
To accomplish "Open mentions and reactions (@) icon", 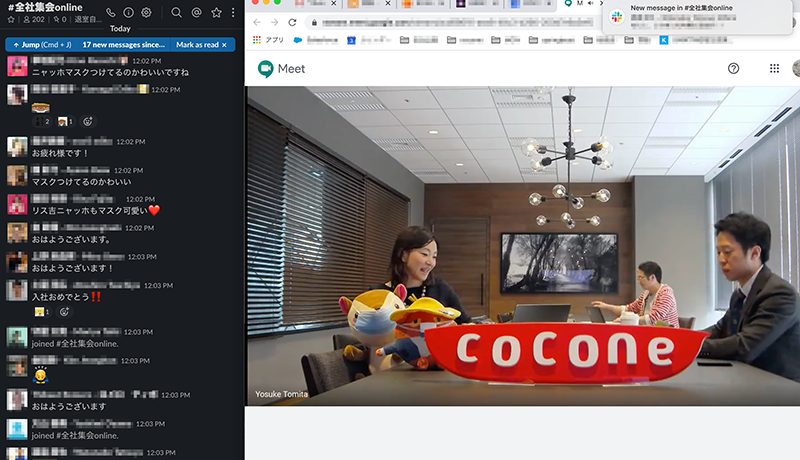I will [x=196, y=12].
